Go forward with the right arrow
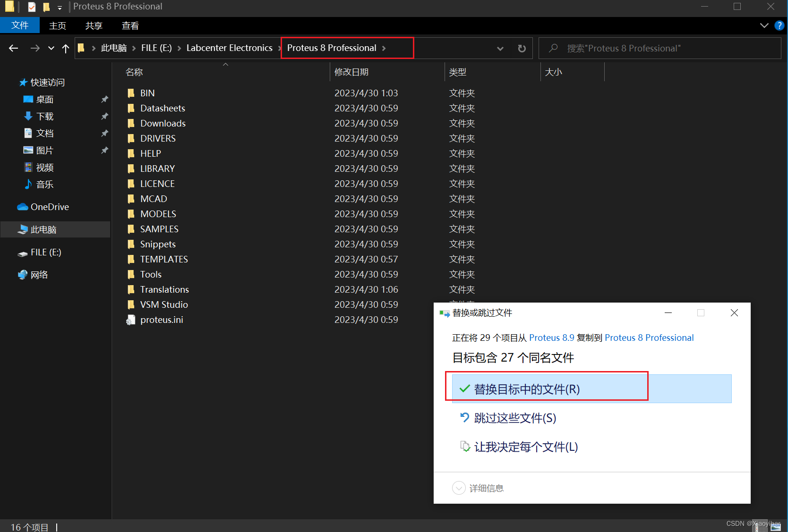The height and width of the screenshot is (532, 788). coord(35,48)
